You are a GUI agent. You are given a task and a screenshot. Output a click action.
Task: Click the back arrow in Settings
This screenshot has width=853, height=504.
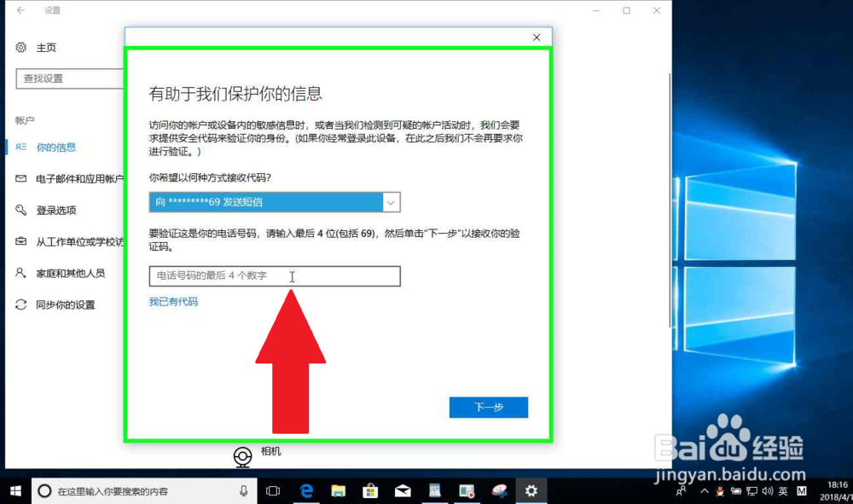(x=19, y=10)
